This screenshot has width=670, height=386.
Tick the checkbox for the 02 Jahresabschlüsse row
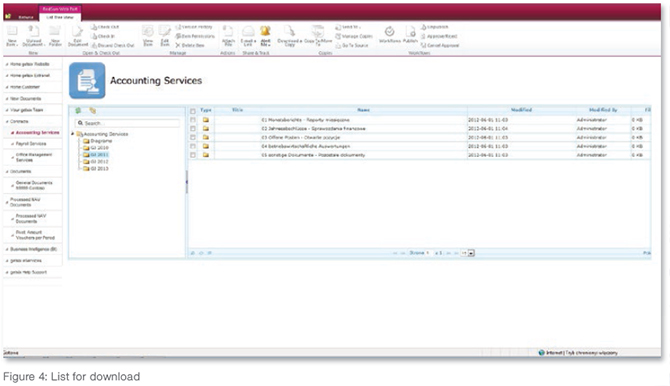[193, 129]
